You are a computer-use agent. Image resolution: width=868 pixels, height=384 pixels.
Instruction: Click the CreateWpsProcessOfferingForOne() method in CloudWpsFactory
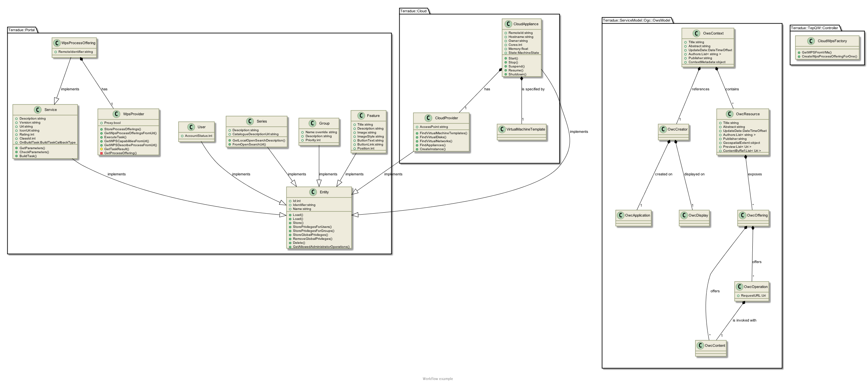pyautogui.click(x=829, y=56)
